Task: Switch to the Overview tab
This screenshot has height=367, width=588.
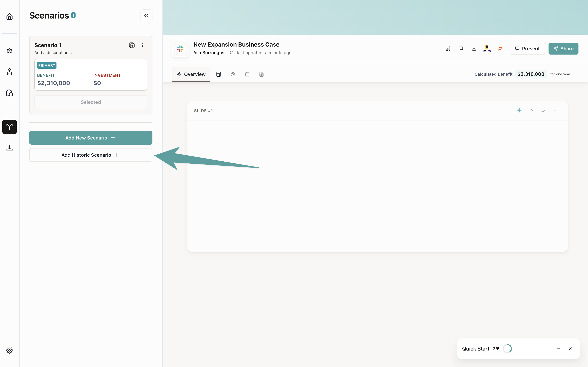Action: (x=191, y=74)
